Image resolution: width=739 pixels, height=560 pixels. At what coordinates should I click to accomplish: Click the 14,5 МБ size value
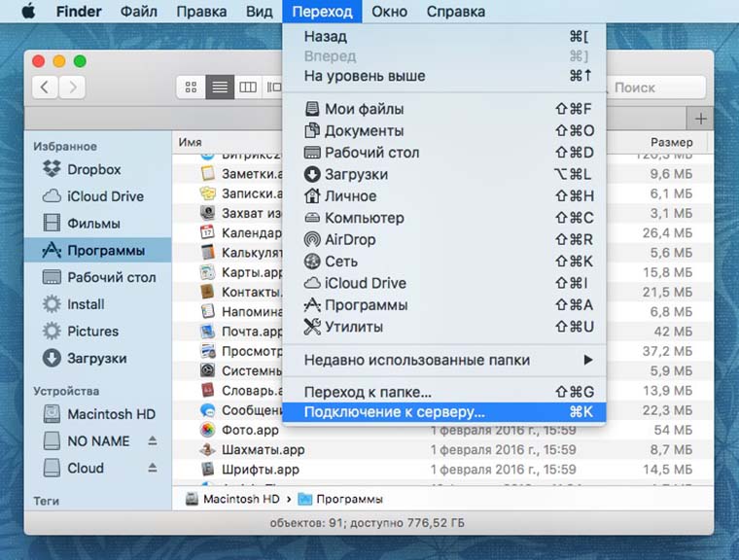coord(668,470)
